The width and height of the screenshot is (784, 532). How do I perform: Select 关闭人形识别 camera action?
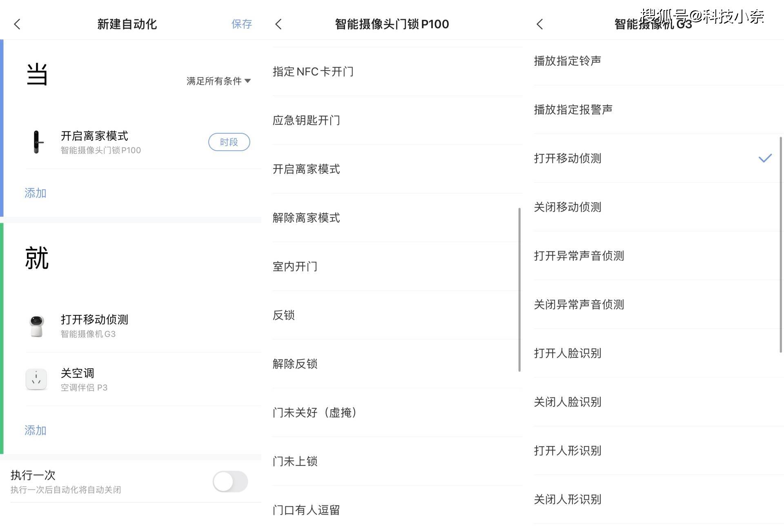click(659, 499)
